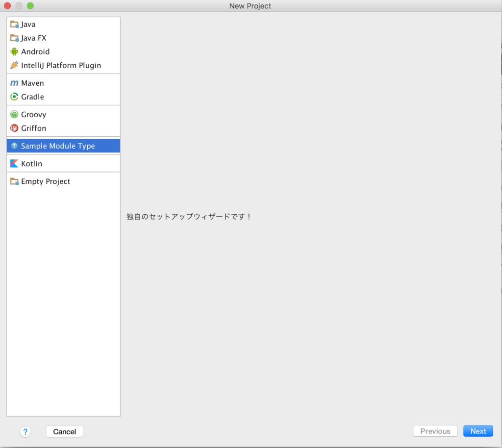This screenshot has width=502, height=448.
Task: Click the Groovy green G icon
Action: tap(14, 114)
